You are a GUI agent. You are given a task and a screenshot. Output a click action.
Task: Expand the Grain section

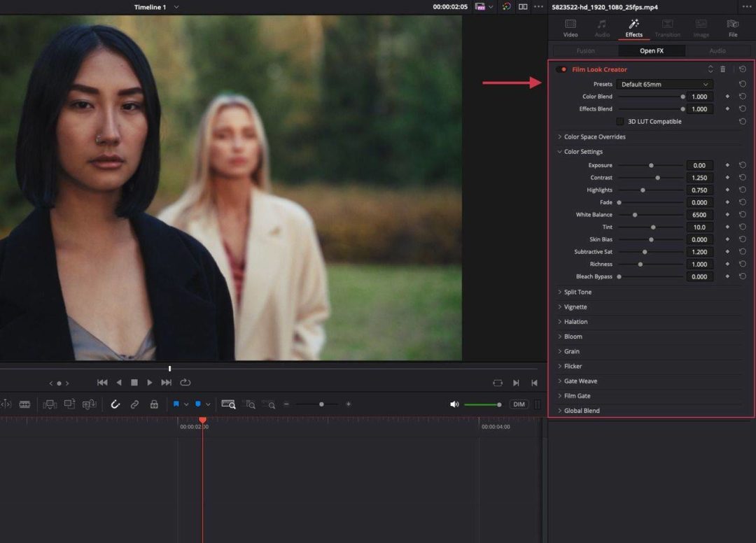coord(572,351)
